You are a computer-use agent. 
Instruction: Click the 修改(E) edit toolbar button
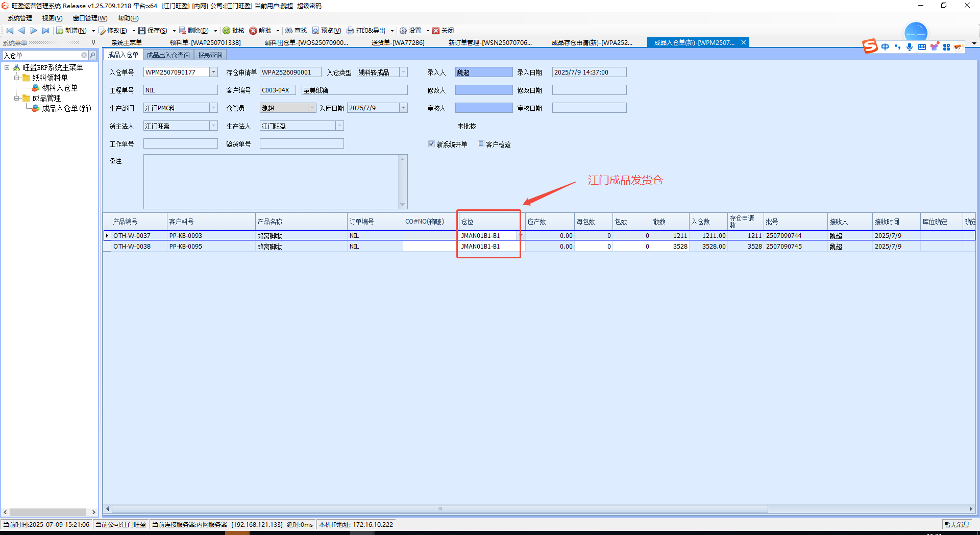pyautogui.click(x=113, y=31)
